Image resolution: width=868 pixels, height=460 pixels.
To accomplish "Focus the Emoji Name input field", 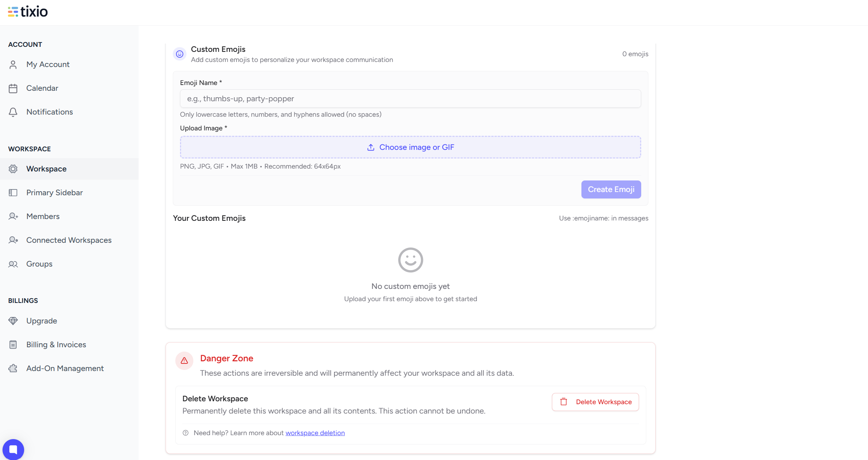I will pos(410,99).
